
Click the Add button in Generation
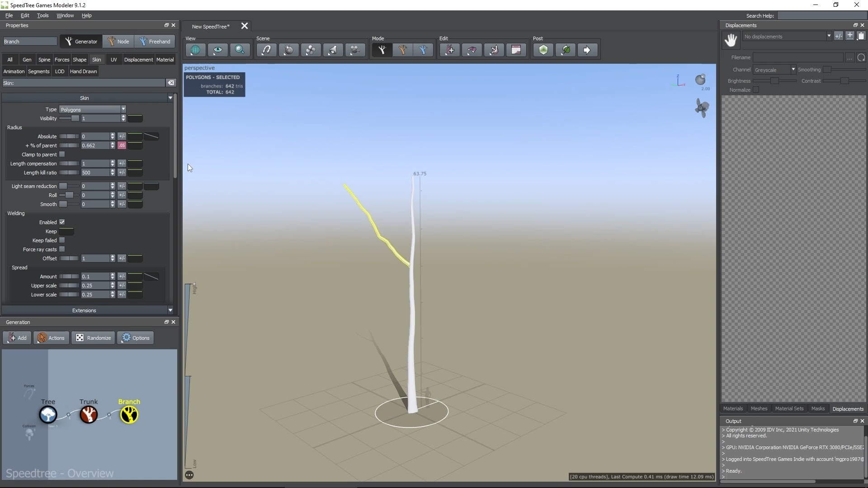point(17,338)
